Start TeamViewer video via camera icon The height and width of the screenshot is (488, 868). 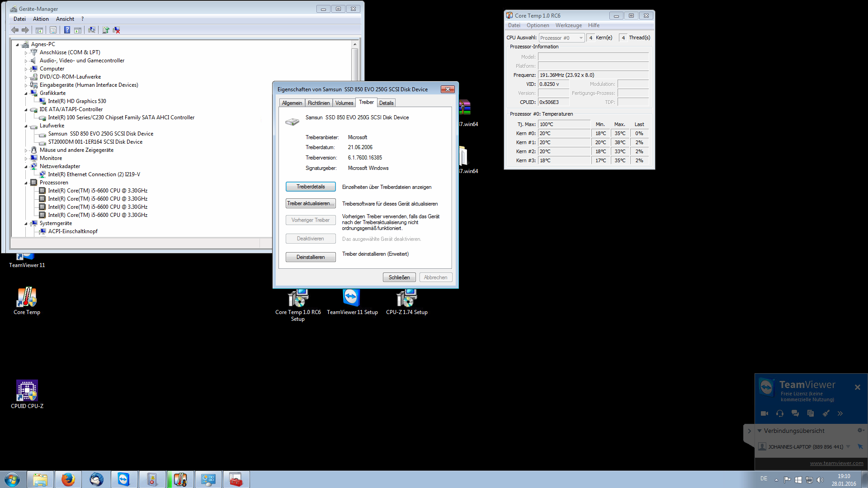click(764, 413)
